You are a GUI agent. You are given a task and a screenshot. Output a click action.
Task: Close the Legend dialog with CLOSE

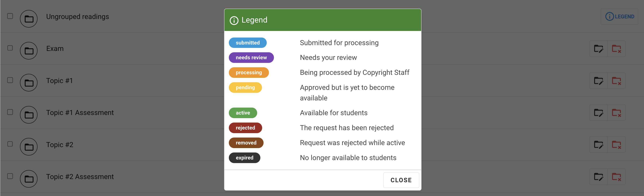[x=401, y=180]
